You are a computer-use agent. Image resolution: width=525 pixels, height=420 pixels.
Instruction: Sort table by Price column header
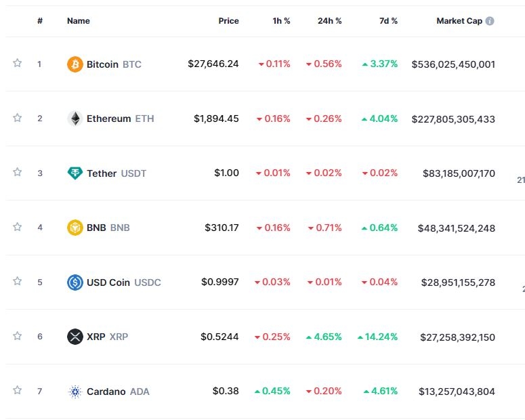pos(228,21)
